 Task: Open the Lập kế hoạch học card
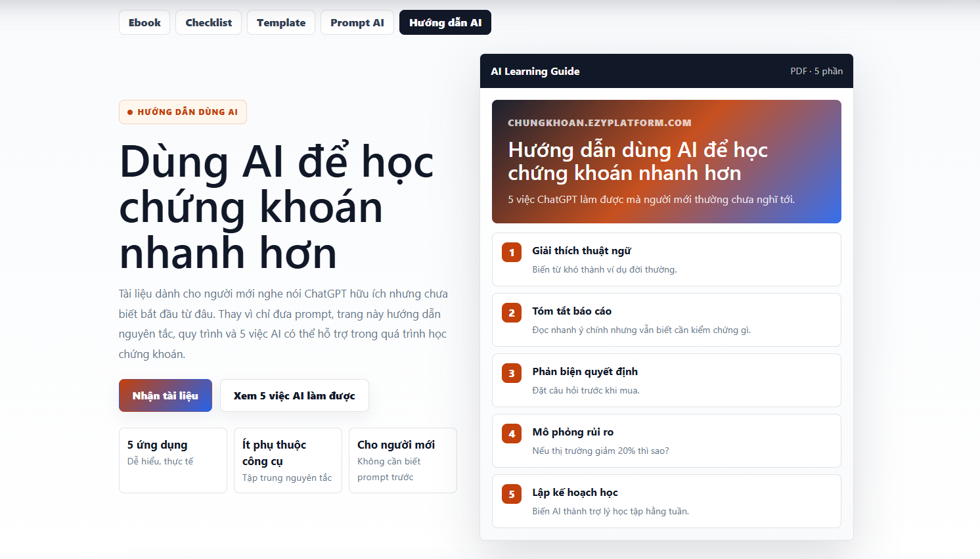(667, 501)
